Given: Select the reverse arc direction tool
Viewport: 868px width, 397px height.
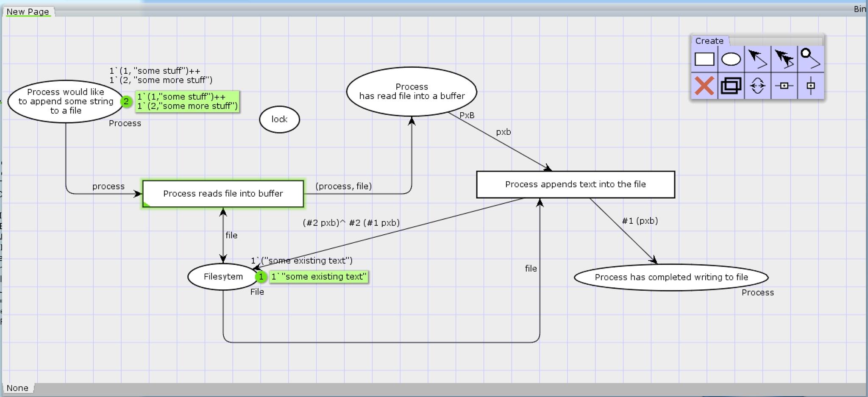Looking at the screenshot, I should (x=759, y=86).
